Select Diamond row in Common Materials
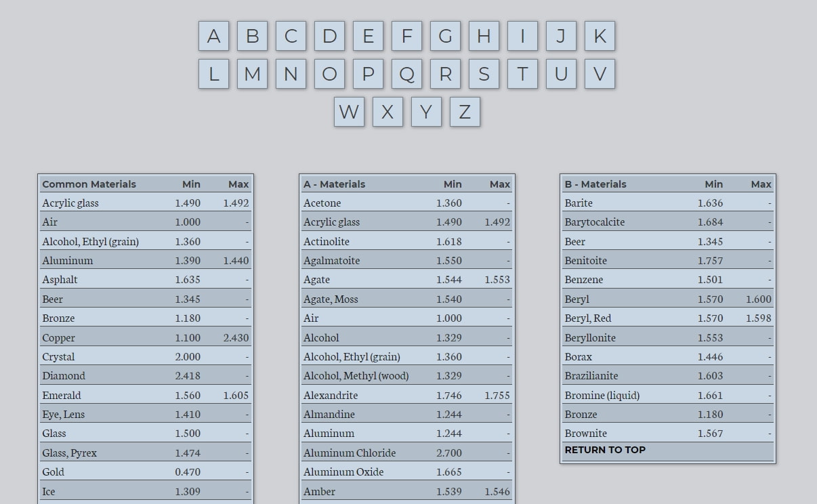This screenshot has height=504, width=817. (146, 376)
